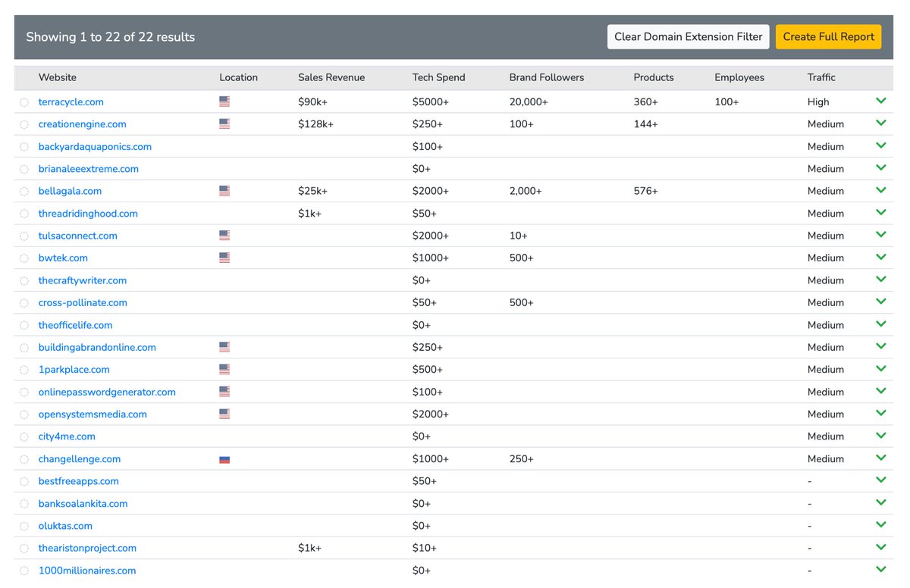
Task: Open the buildingabrandonline.com link
Action: point(97,347)
